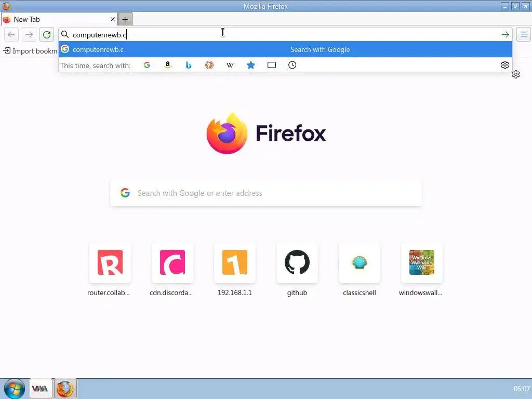The image size is (532, 399).
Task: Search this time with Amazon icon
Action: click(168, 65)
